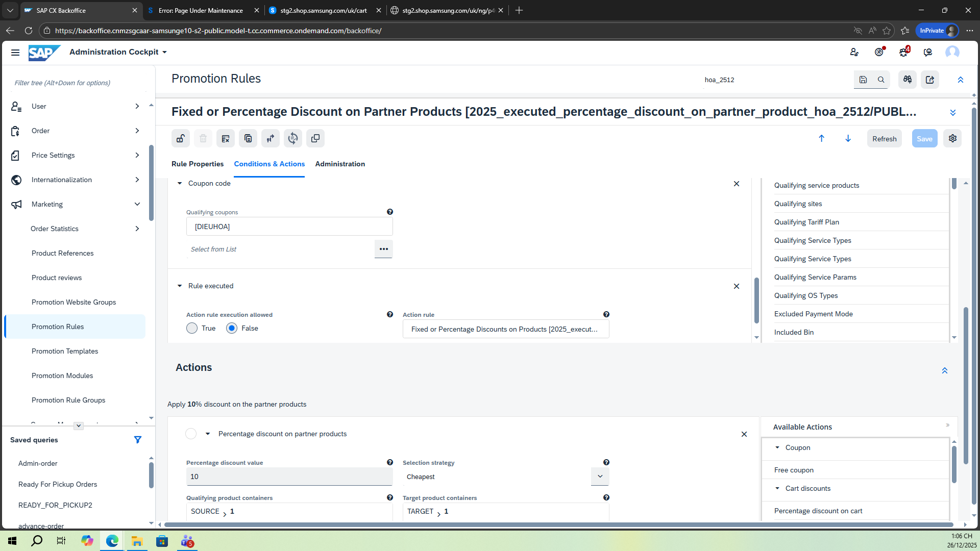Screen dimensions: 980x551
Task: Select True for action rule execution
Action: [192, 328]
